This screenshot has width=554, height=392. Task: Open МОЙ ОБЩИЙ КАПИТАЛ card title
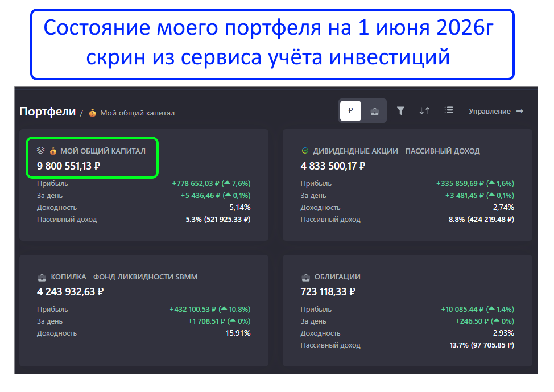103,151
